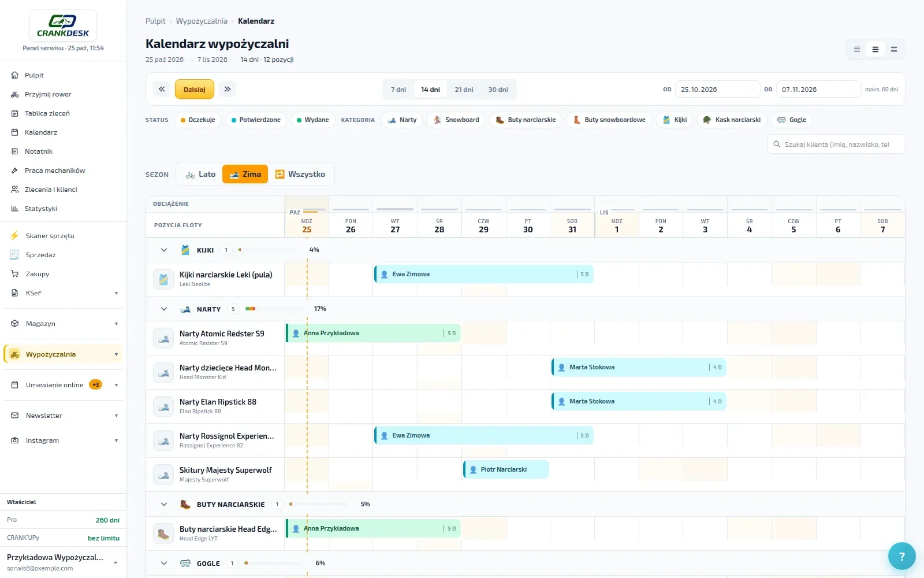Toggle the Wydane status filter

click(312, 120)
